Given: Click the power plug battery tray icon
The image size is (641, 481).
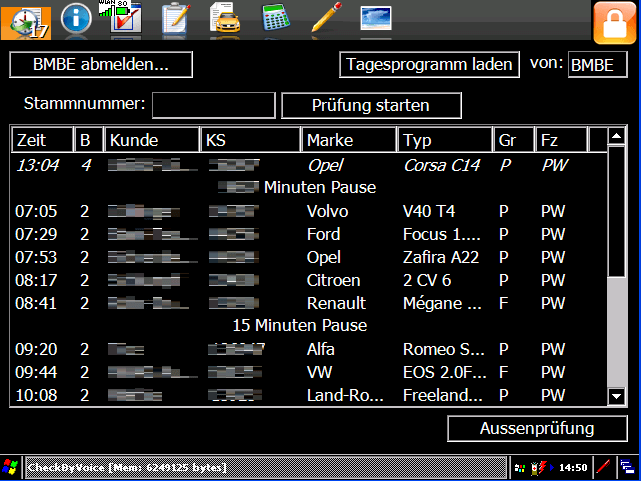Looking at the screenshot, I should point(538,468).
